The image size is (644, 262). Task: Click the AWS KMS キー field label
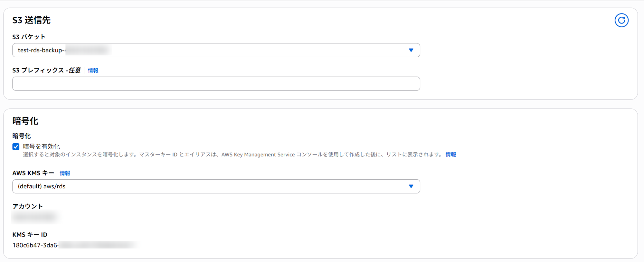tap(33, 173)
